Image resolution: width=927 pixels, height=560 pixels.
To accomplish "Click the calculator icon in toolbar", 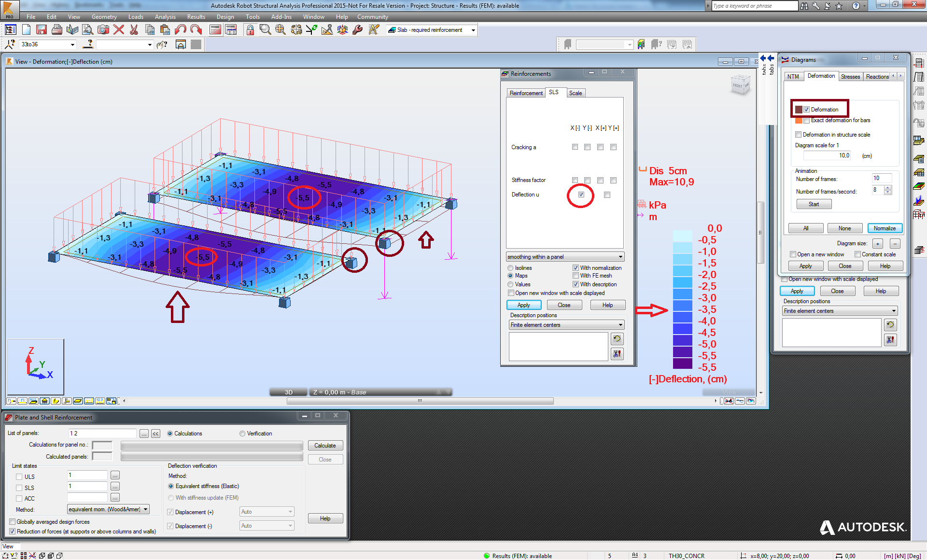I will coord(215,30).
